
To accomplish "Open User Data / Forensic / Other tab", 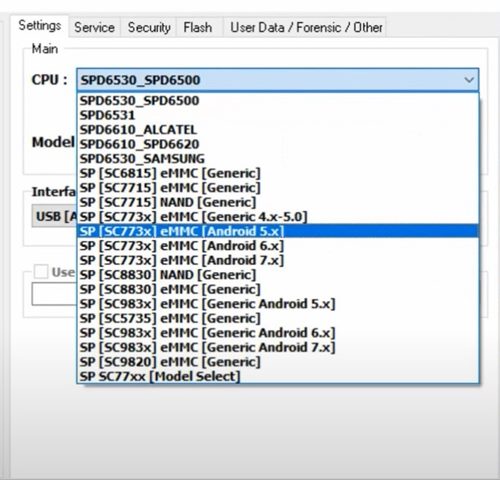I will pos(306,27).
